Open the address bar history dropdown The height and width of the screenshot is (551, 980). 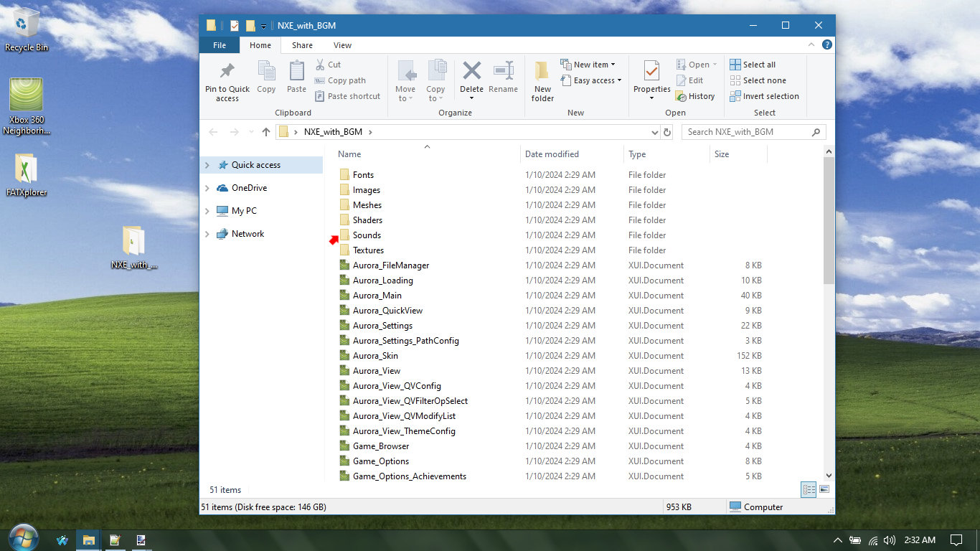654,132
